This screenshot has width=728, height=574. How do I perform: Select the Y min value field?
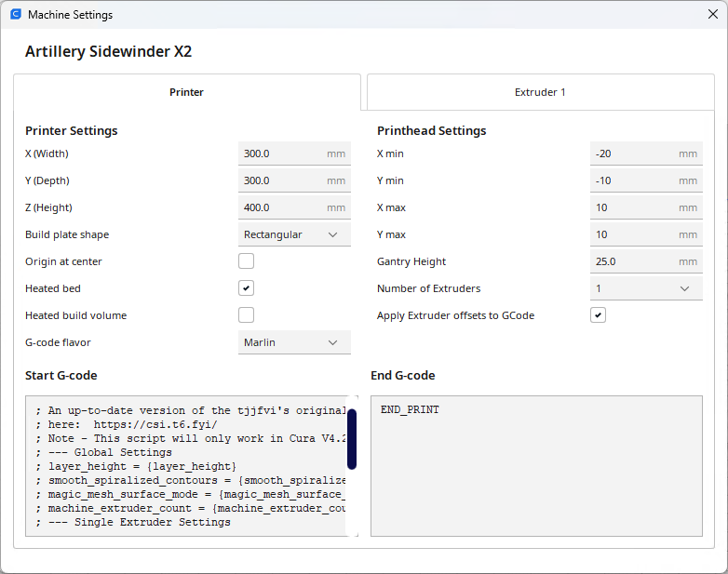pos(634,180)
